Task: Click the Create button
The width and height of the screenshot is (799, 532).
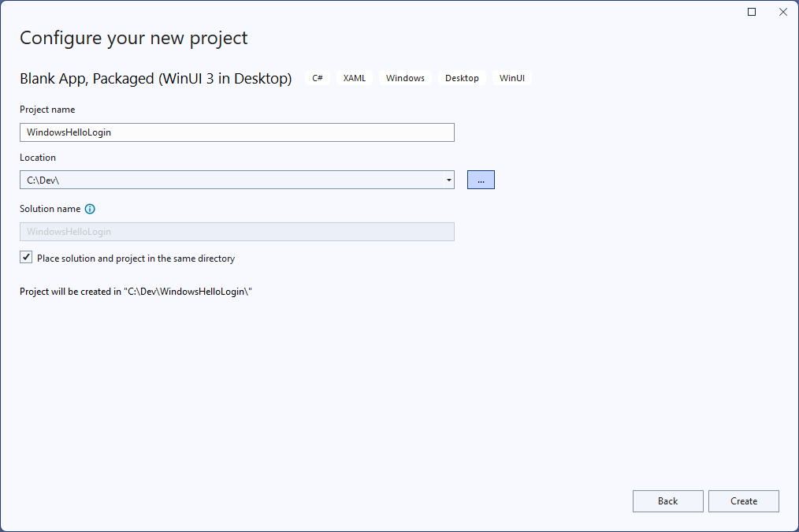Action: [743, 500]
